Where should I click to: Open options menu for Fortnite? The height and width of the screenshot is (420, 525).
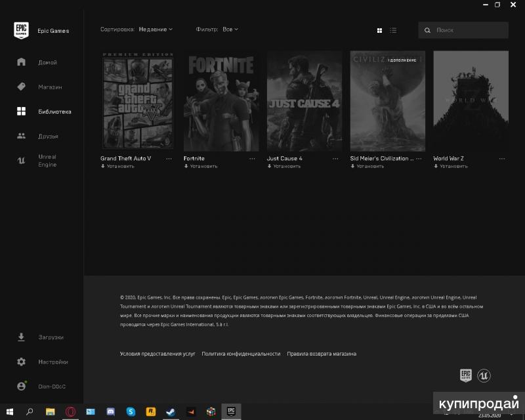coord(252,159)
